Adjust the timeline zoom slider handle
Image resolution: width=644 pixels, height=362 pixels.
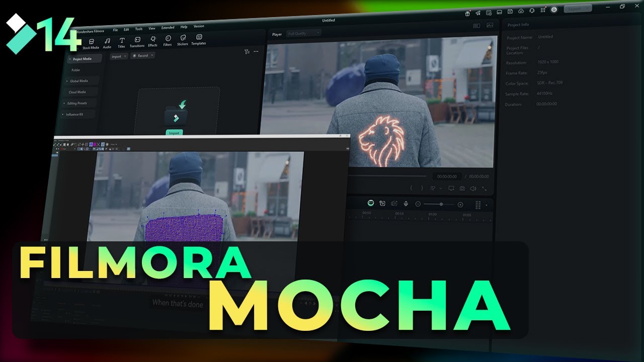click(x=441, y=204)
